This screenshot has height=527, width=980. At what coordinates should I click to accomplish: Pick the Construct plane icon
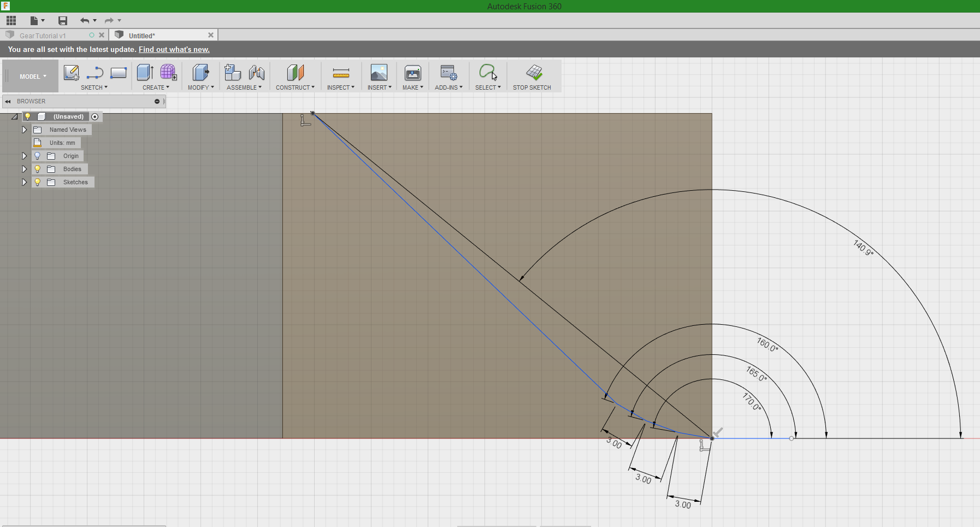(x=295, y=73)
